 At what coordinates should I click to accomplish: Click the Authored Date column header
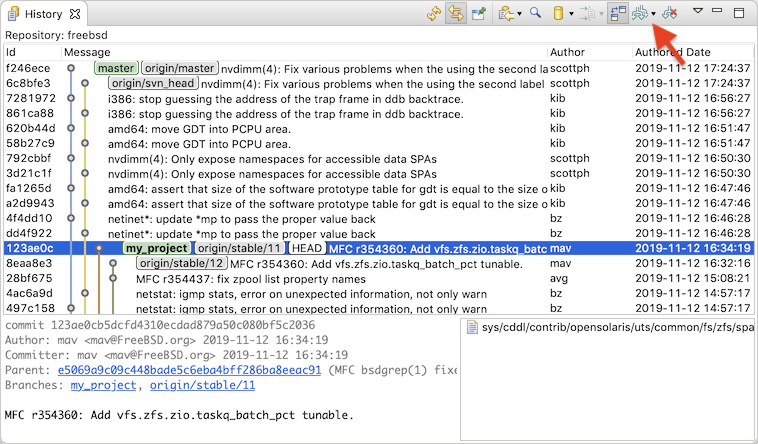(x=672, y=52)
